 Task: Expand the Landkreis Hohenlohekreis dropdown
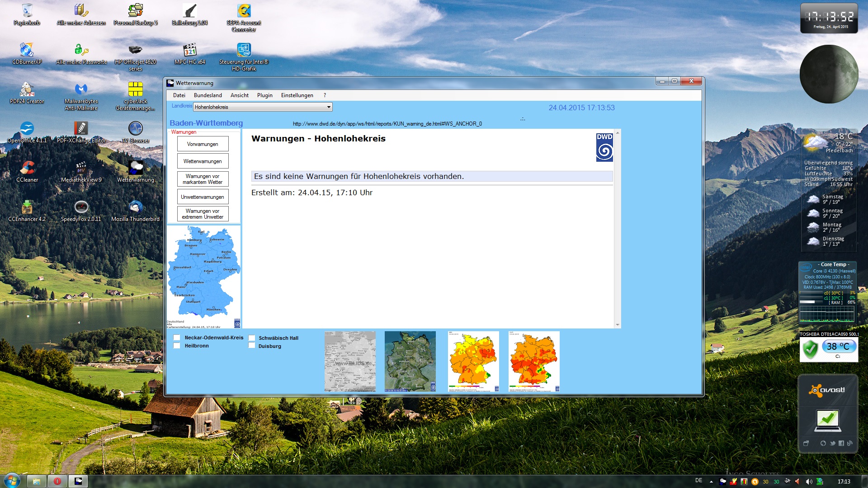pos(329,107)
